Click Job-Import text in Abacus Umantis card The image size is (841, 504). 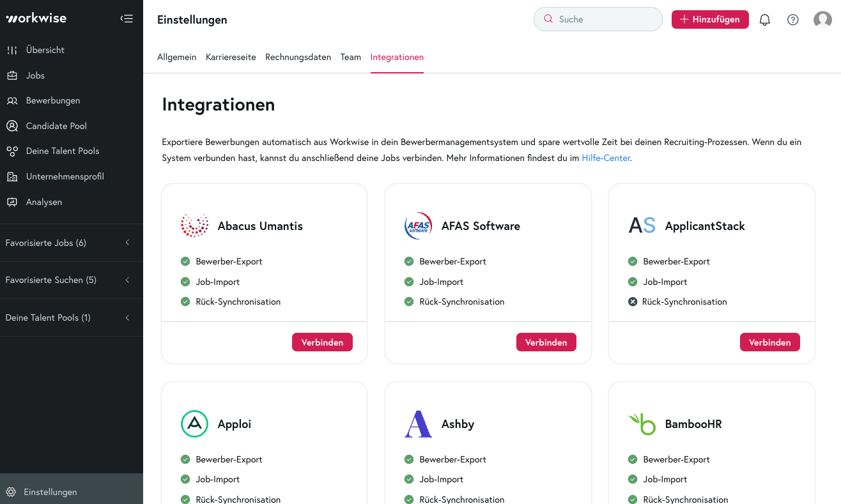tap(218, 282)
